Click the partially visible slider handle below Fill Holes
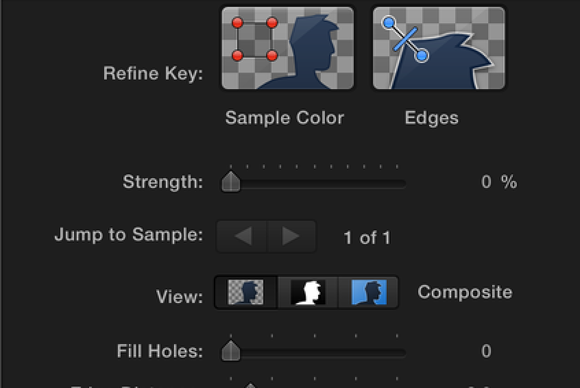 click(251, 386)
